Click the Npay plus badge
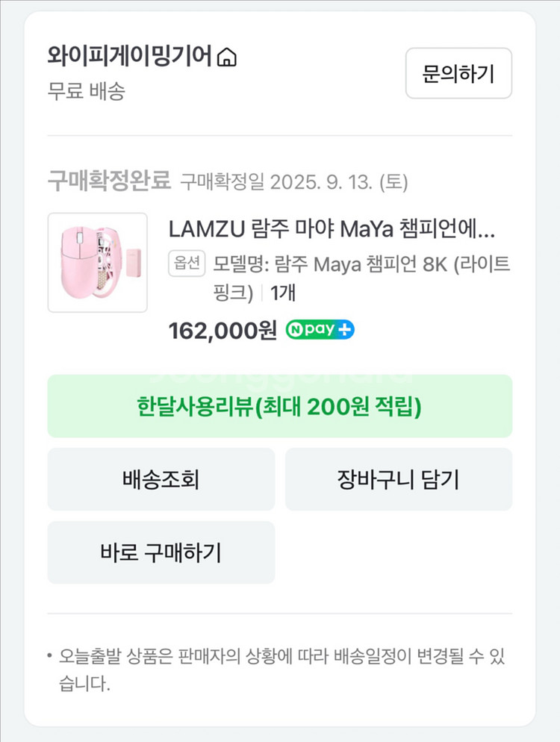 [320, 330]
